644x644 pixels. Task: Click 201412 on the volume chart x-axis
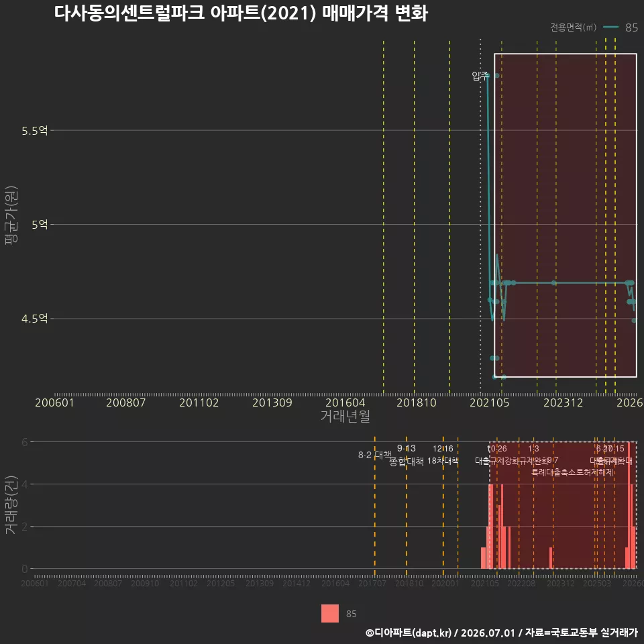click(296, 583)
